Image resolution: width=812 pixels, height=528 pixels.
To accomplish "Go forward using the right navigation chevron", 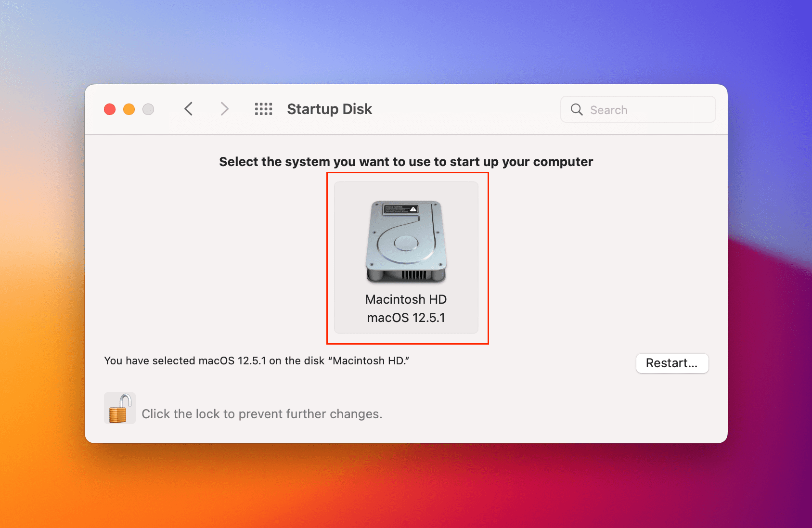I will pyautogui.click(x=224, y=109).
